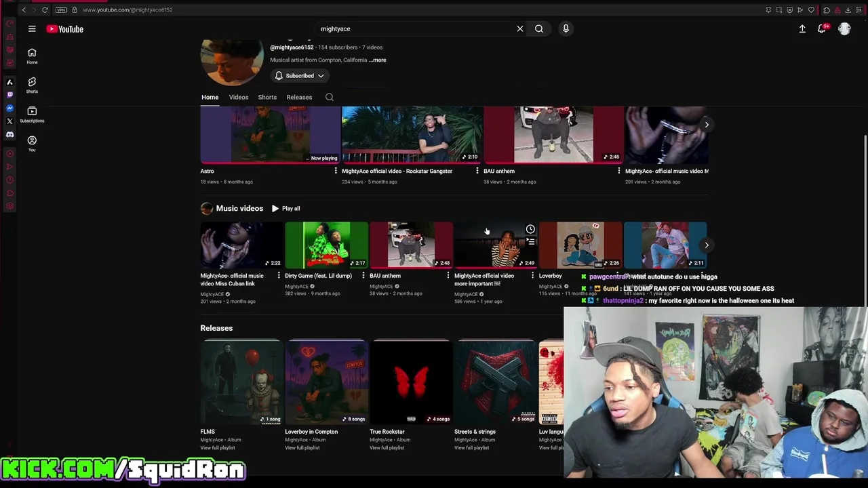
Task: Add 'more important' video to queue
Action: click(530, 243)
